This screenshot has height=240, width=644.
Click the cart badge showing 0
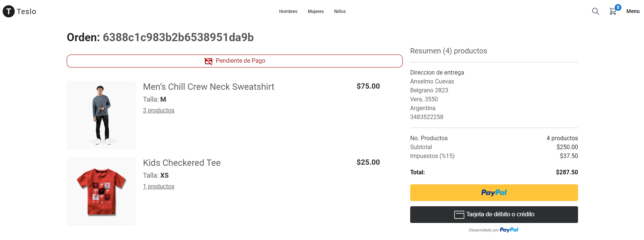[618, 7]
